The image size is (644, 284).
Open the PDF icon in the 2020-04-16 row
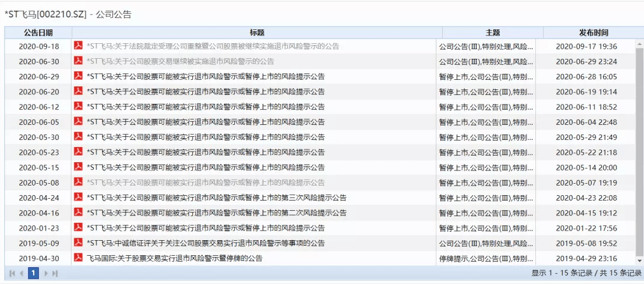79,213
